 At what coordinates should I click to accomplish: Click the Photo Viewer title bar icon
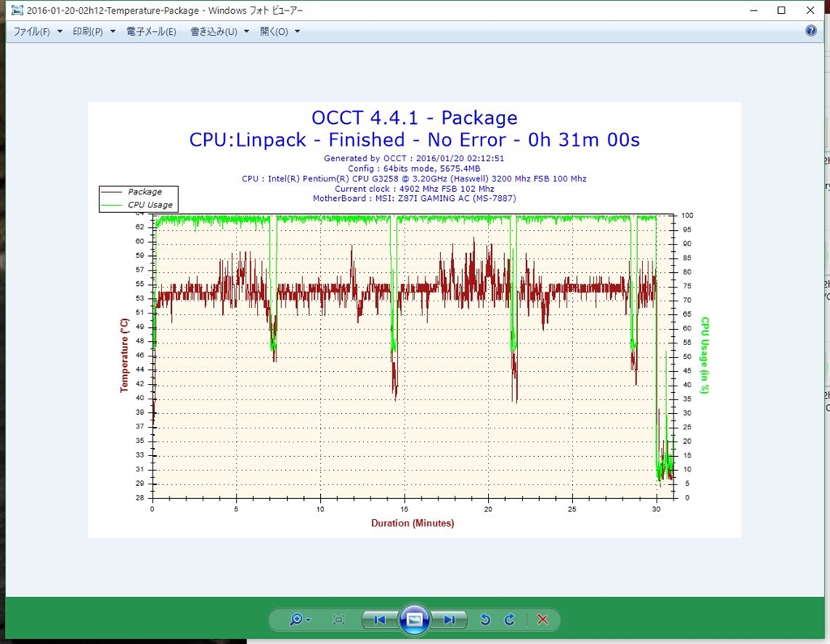tap(16, 10)
